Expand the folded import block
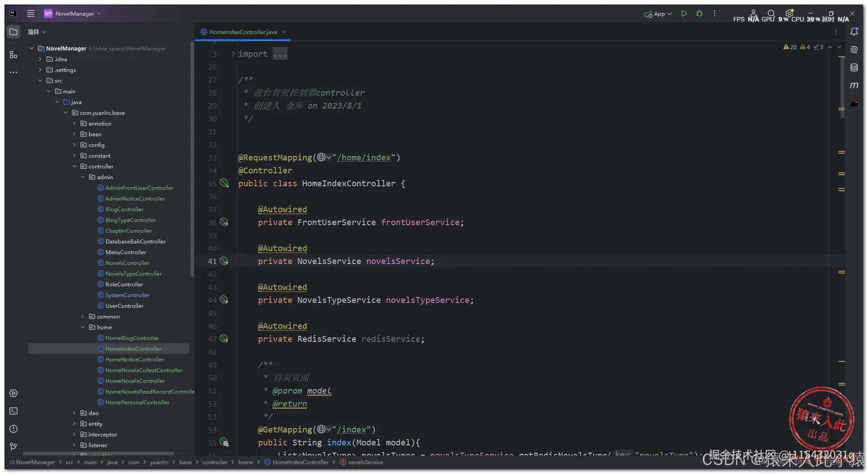The width and height of the screenshot is (868, 474). tap(233, 54)
